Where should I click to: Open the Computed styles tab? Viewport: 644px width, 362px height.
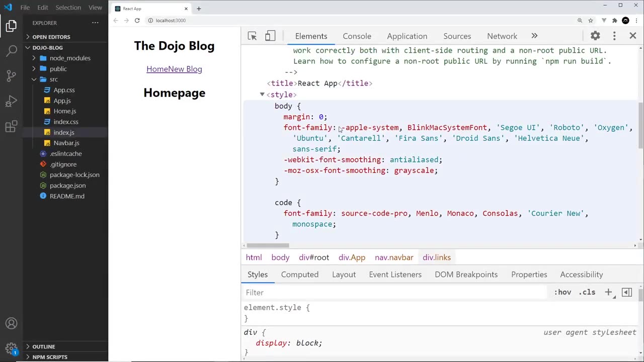300,275
